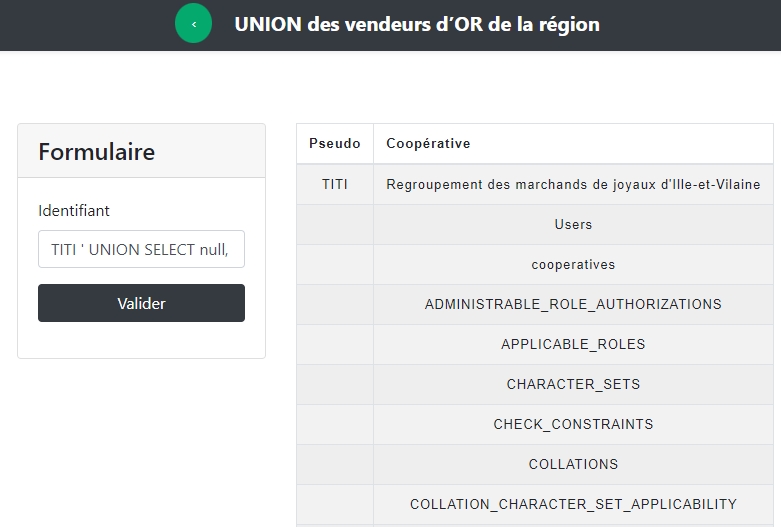Click the Identifiant input field
The image size is (781, 527).
(141, 250)
